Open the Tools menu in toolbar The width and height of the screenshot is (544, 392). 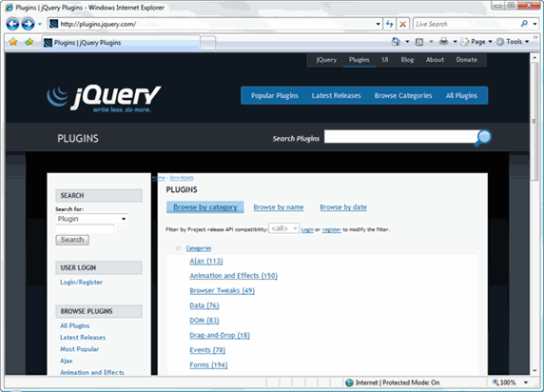pos(513,42)
